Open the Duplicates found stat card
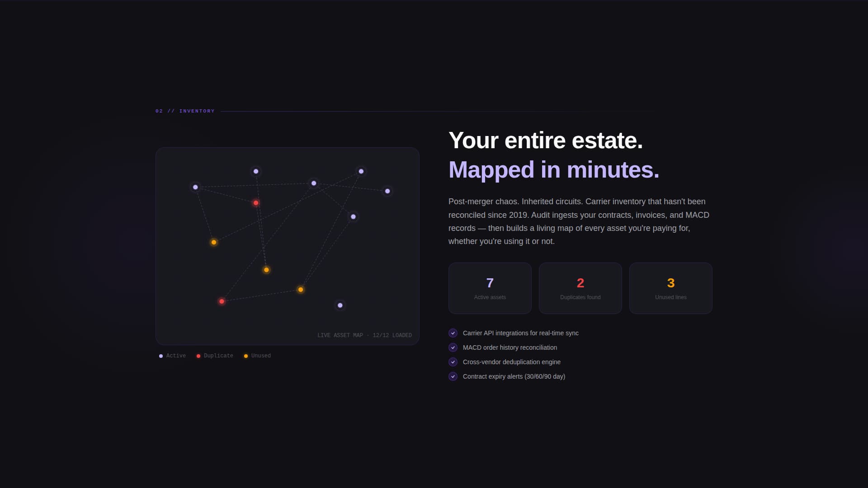868x488 pixels. [580, 288]
